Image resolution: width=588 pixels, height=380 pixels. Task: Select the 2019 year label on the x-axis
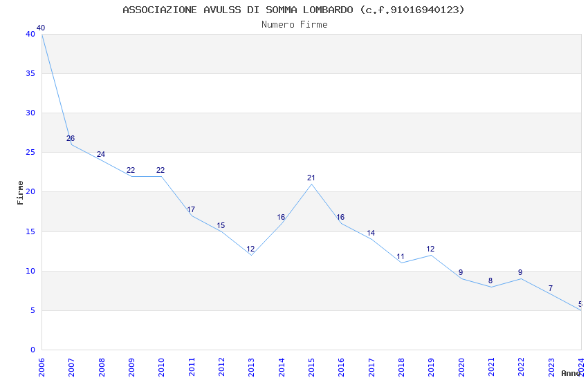tap(431, 368)
